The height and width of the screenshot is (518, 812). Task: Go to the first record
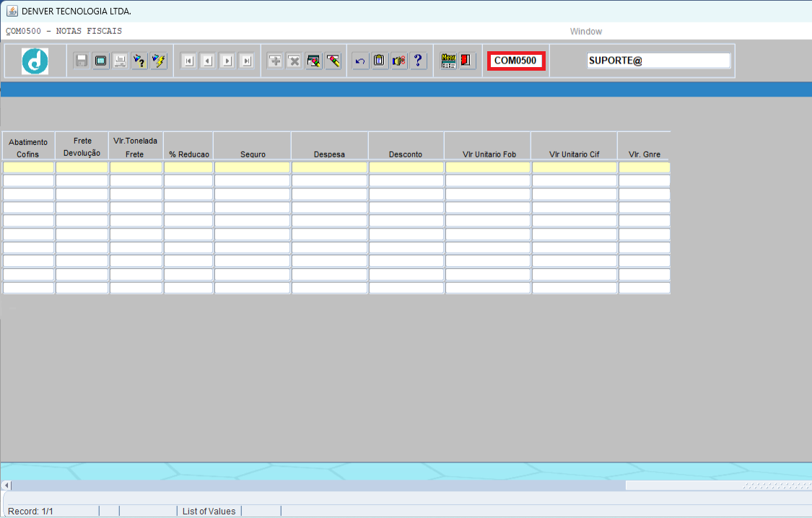(x=188, y=61)
